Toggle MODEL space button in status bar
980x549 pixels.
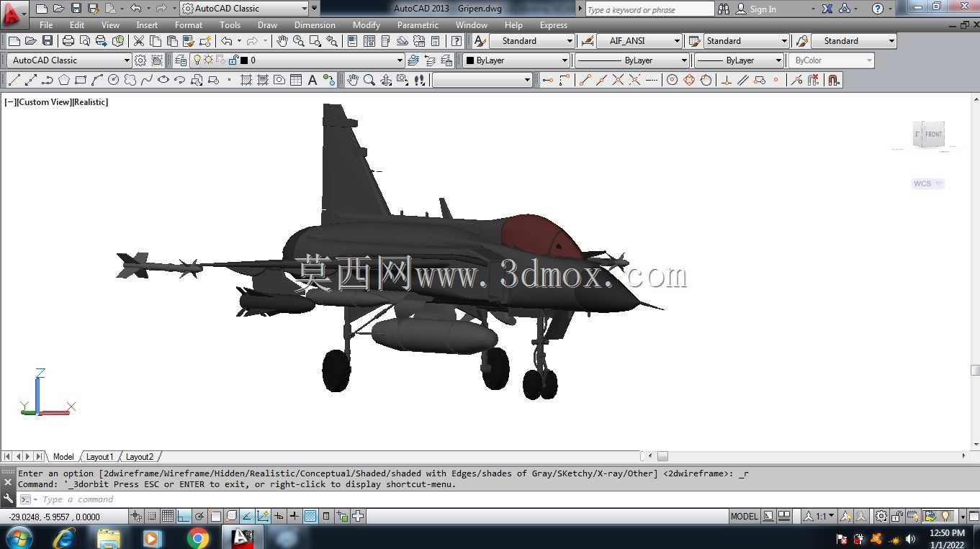tap(744, 517)
